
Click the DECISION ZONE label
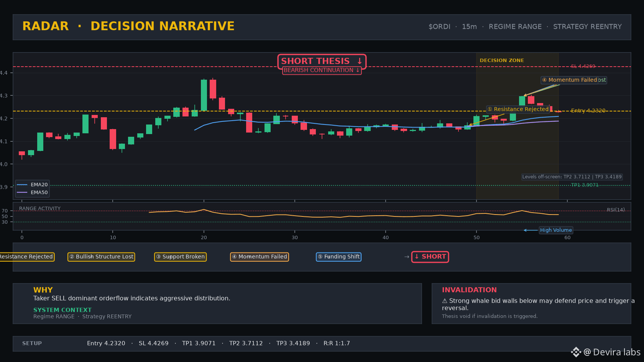(502, 61)
